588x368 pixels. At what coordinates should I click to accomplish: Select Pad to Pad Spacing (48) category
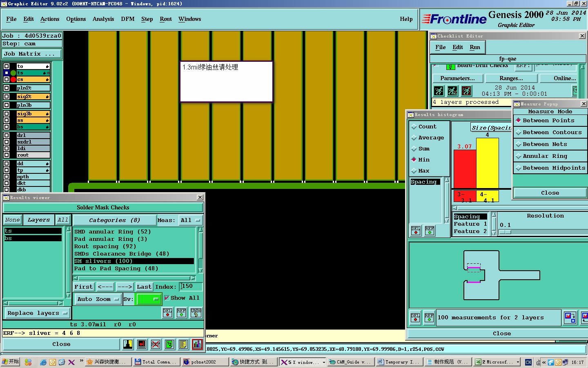(x=134, y=269)
